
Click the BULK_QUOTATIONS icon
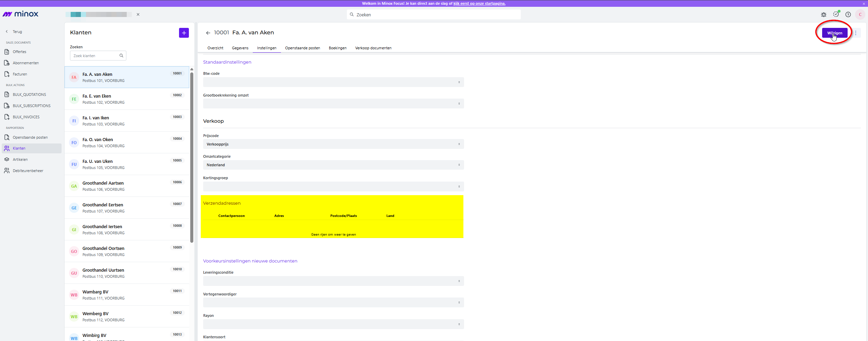7,95
